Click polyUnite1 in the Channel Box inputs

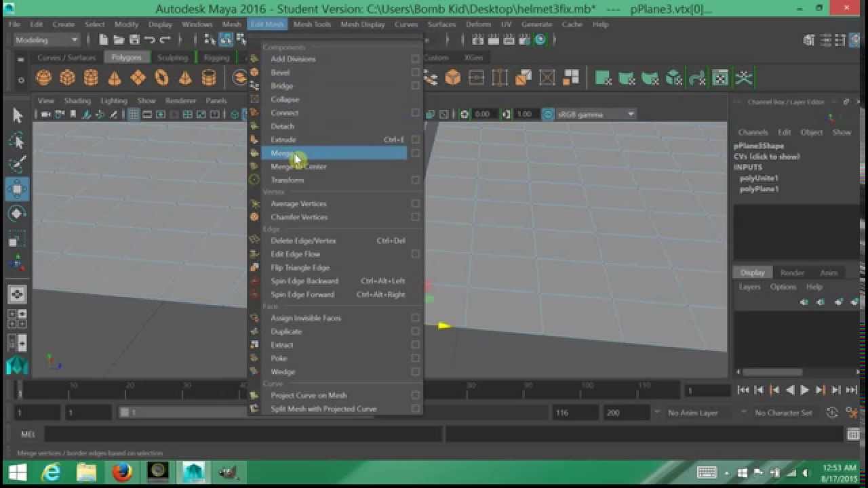pyautogui.click(x=759, y=178)
